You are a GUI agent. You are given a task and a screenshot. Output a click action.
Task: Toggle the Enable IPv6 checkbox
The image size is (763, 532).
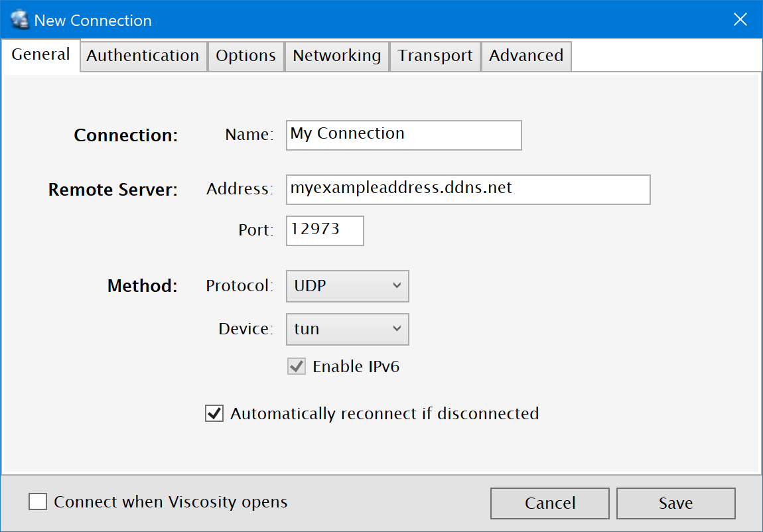[x=297, y=366]
